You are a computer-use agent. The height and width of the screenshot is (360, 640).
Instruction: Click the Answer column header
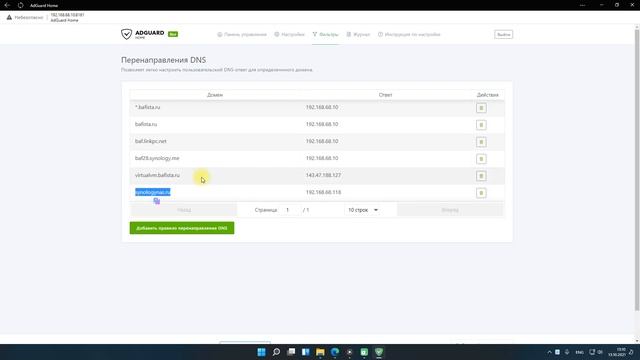[x=385, y=95]
